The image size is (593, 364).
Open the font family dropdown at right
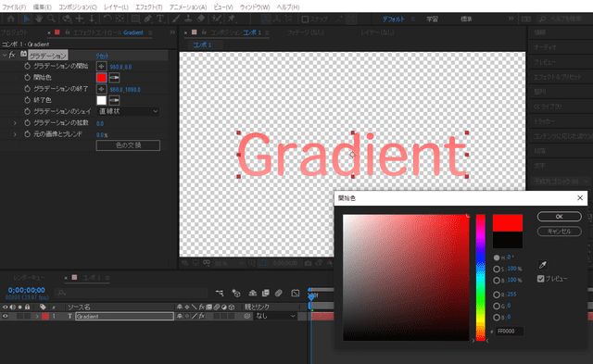561,182
